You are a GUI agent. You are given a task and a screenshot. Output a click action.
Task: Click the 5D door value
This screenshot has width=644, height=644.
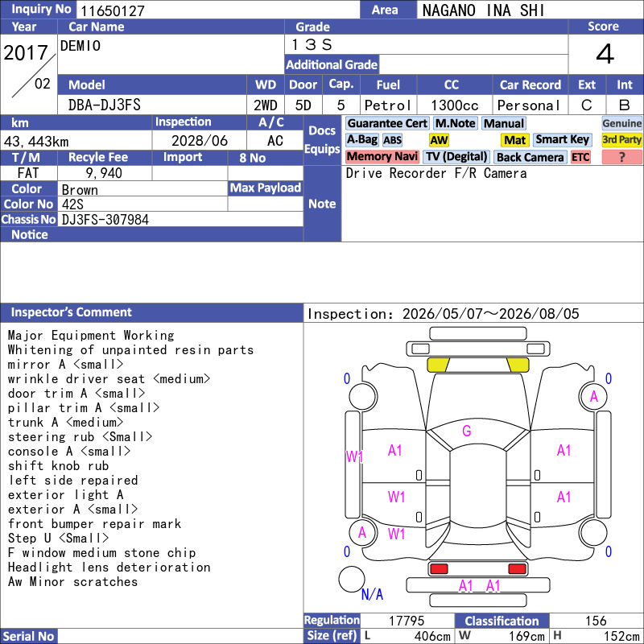point(303,105)
